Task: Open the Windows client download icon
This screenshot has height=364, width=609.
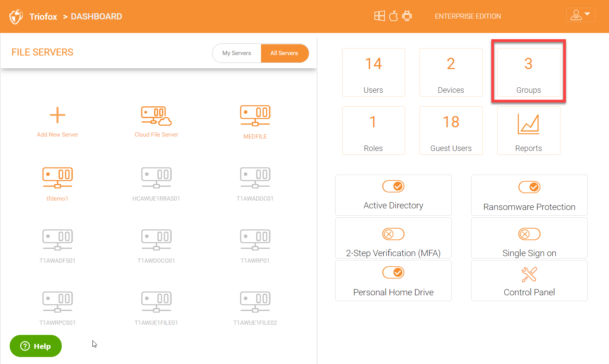Action: 379,16
